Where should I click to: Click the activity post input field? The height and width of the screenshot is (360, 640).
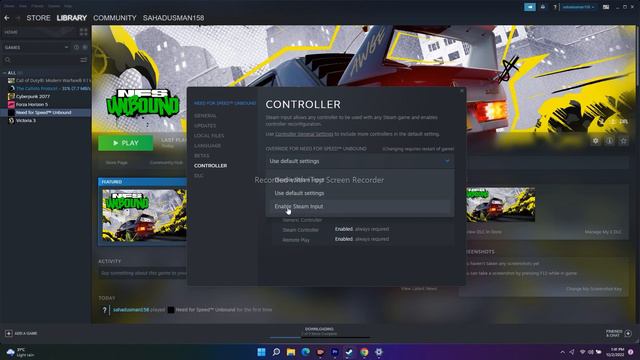point(143,273)
